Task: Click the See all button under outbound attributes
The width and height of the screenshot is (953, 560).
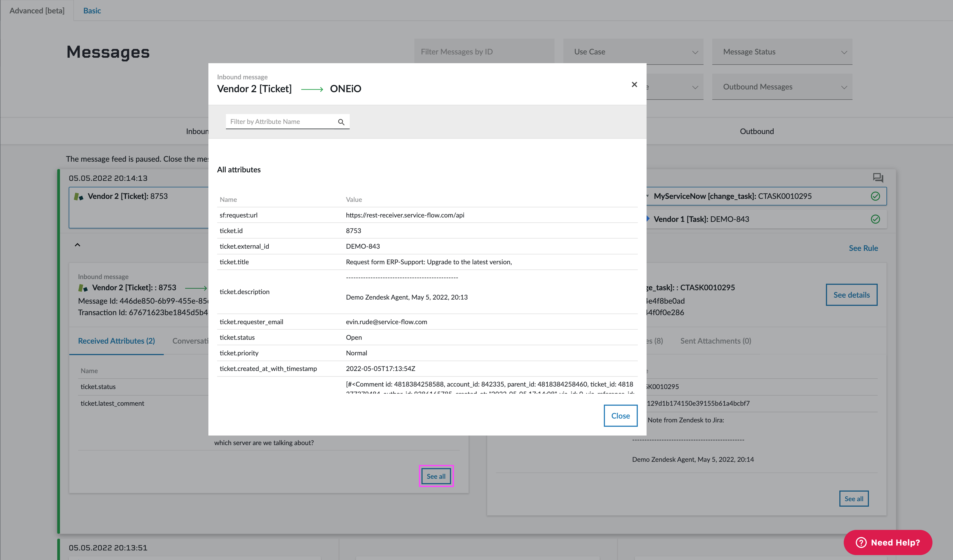Action: [x=854, y=499]
